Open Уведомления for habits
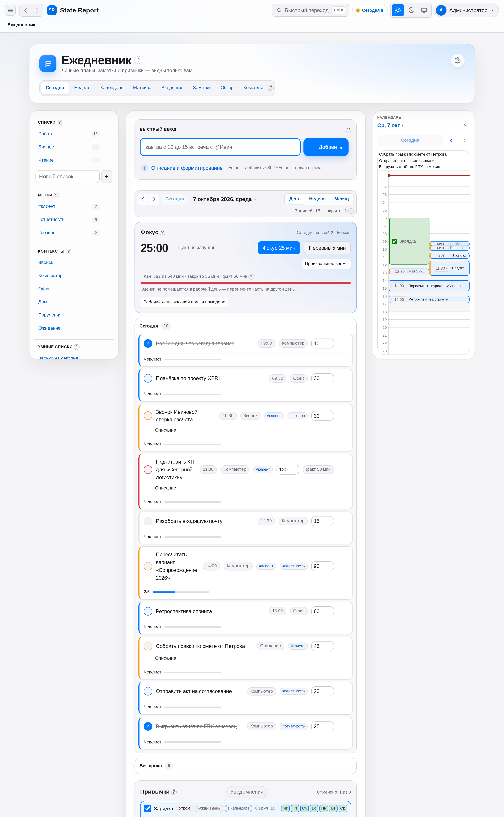 click(247, 792)
